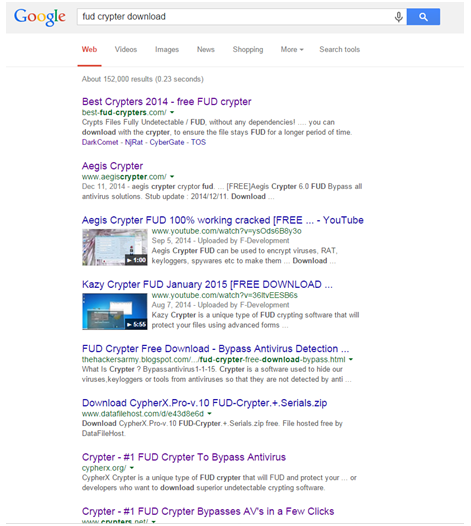
Task: Switch to the Shopping tab
Action: click(248, 50)
